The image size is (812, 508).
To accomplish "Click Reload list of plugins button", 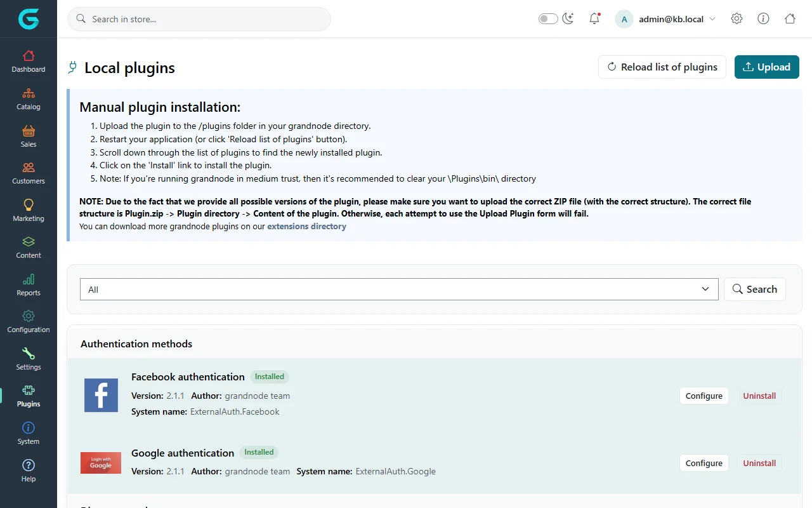I will [x=662, y=67].
